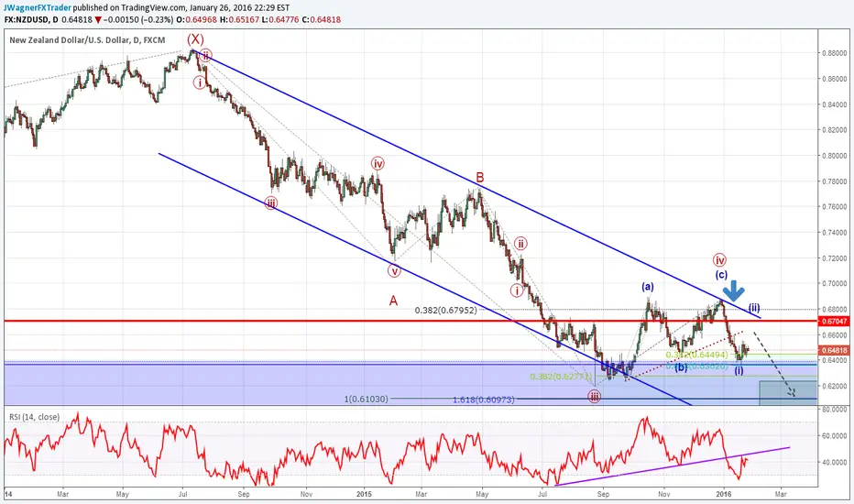Click the 0.70000 price axis value
This screenshot has height=504, width=854.
coord(834,283)
